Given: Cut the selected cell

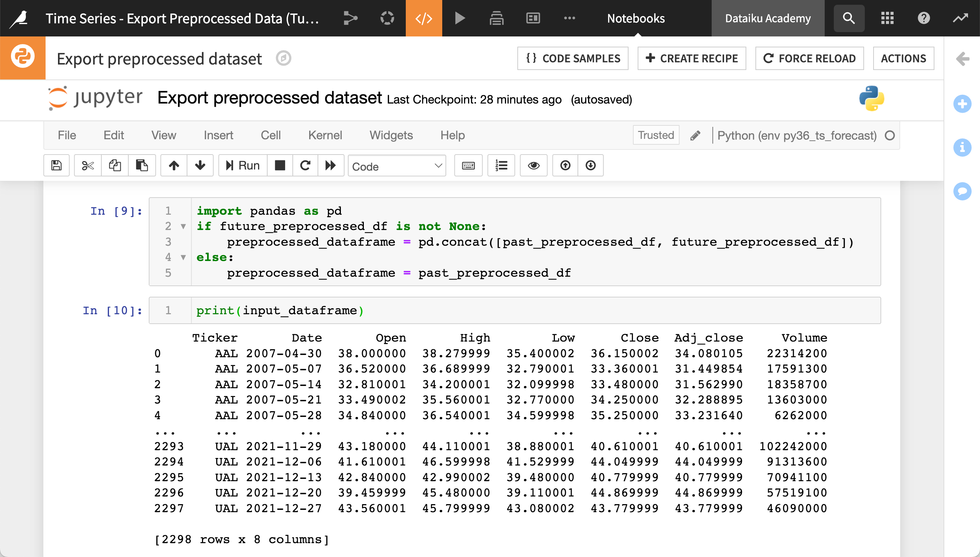Looking at the screenshot, I should 87,165.
